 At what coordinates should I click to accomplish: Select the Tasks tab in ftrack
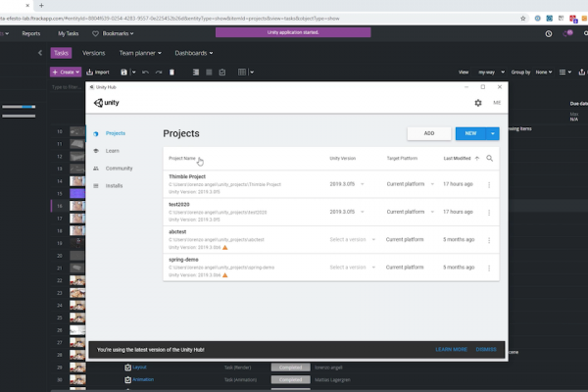[x=61, y=53]
